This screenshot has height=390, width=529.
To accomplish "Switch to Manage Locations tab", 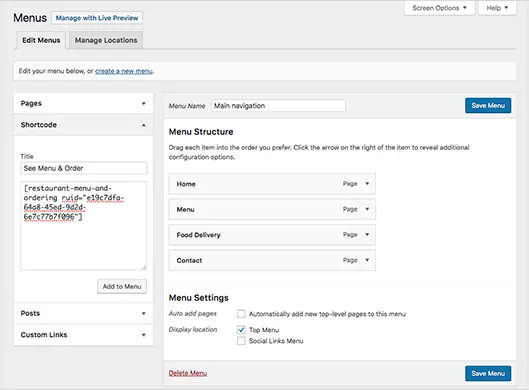I will (x=106, y=40).
